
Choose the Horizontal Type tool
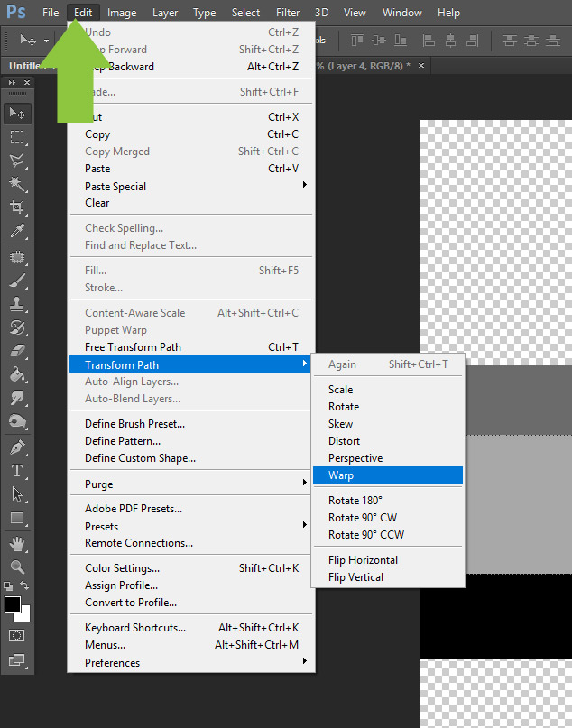tap(17, 471)
